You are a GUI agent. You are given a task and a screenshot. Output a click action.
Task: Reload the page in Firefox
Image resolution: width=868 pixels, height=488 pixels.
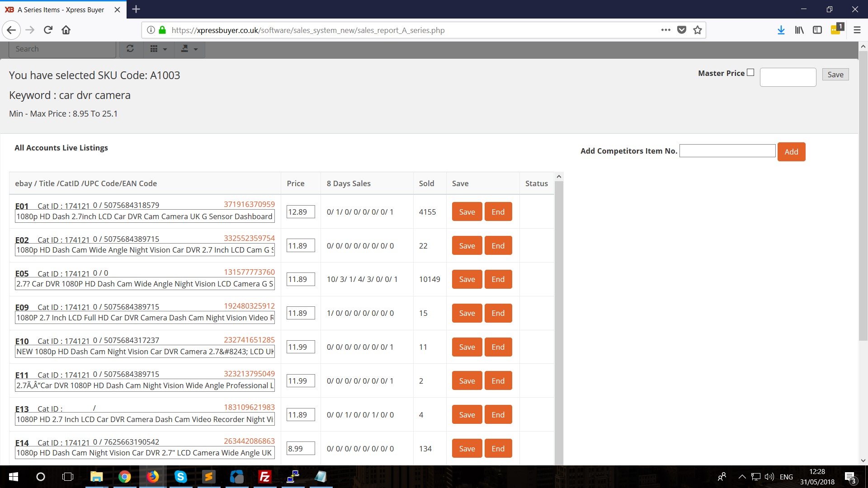(48, 30)
